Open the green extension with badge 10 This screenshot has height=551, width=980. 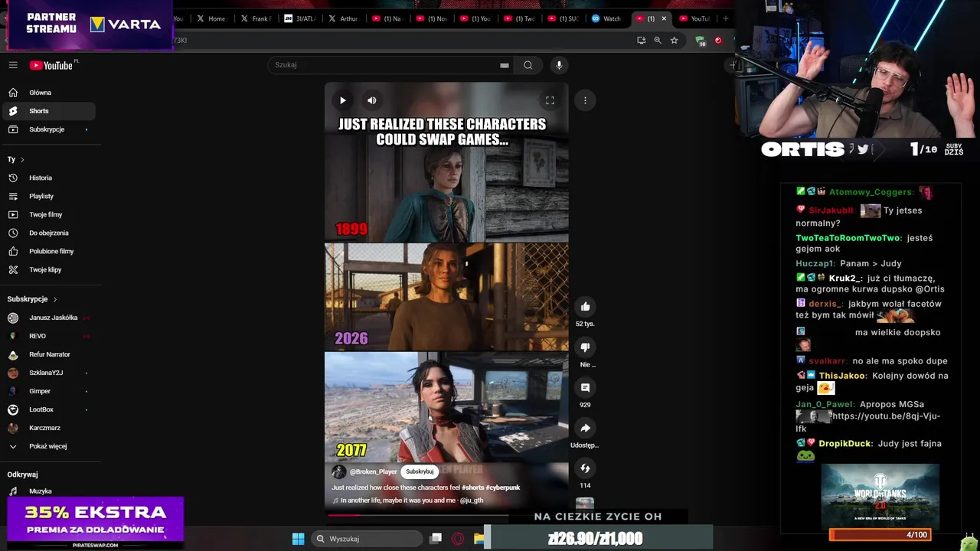pyautogui.click(x=700, y=41)
